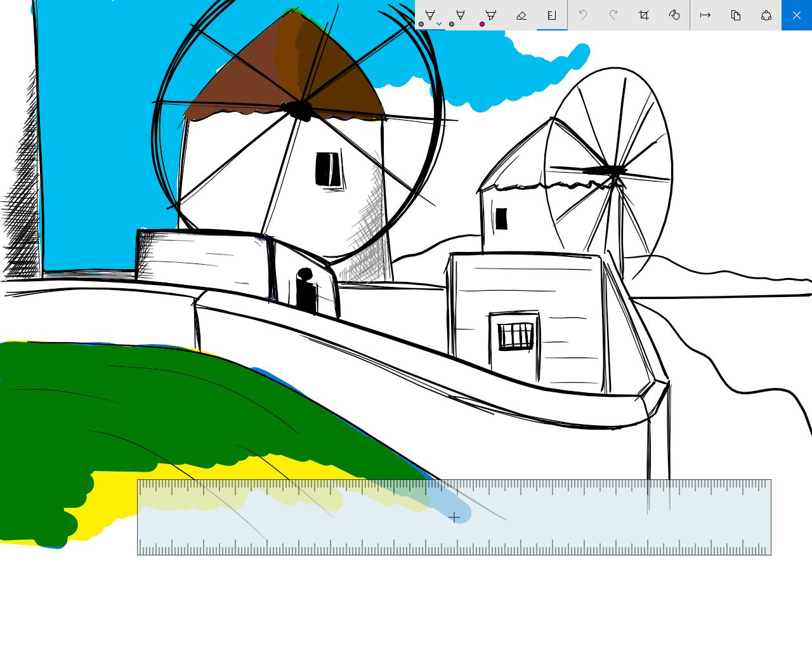Undo the last stroke
This screenshot has height=650, width=812.
tap(583, 15)
